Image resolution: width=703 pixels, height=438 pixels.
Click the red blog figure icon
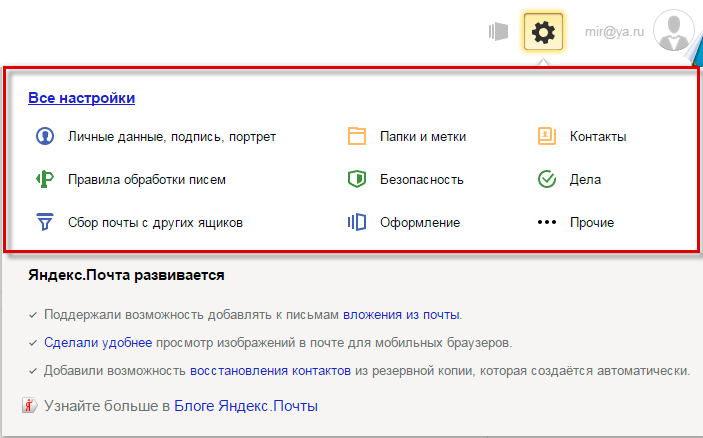pos(29,405)
